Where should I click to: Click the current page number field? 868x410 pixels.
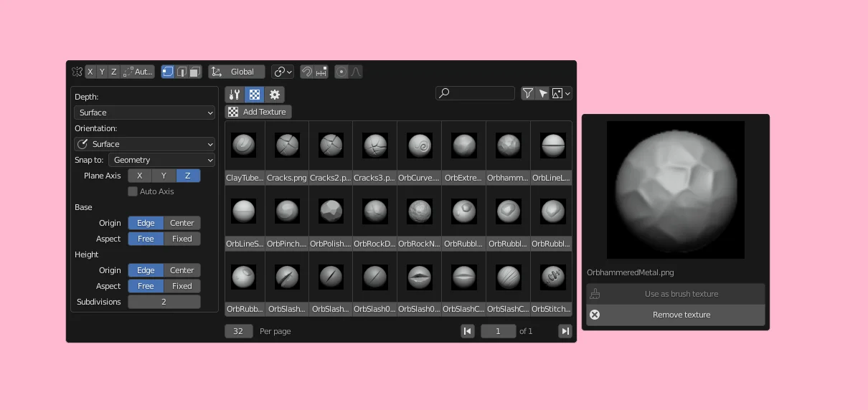[x=499, y=331]
